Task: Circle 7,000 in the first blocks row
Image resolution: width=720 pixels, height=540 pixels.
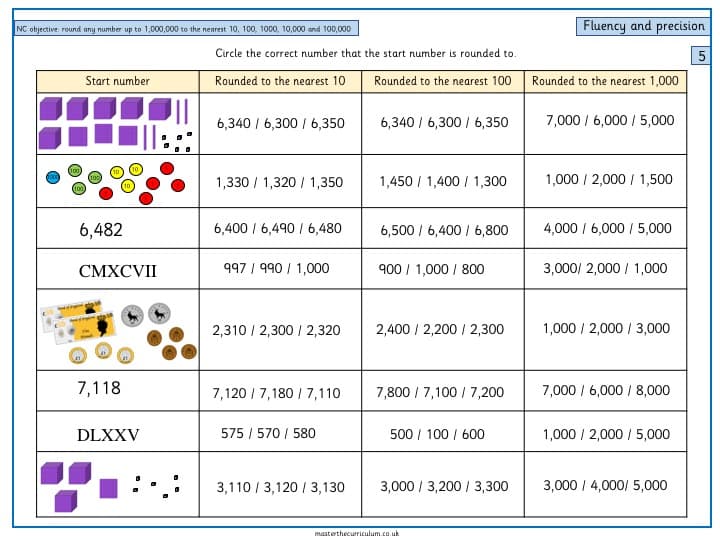Action: (x=563, y=121)
